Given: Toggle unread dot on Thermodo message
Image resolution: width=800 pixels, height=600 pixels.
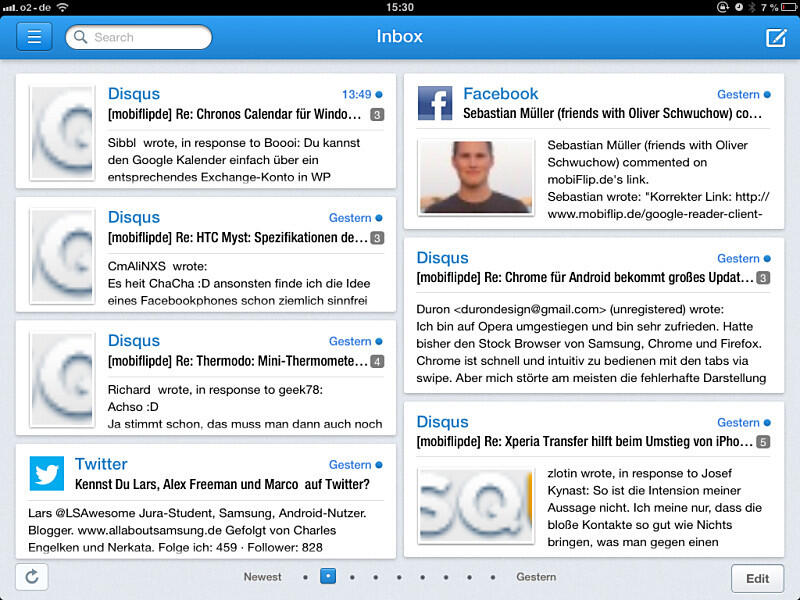Looking at the screenshot, I should (379, 341).
